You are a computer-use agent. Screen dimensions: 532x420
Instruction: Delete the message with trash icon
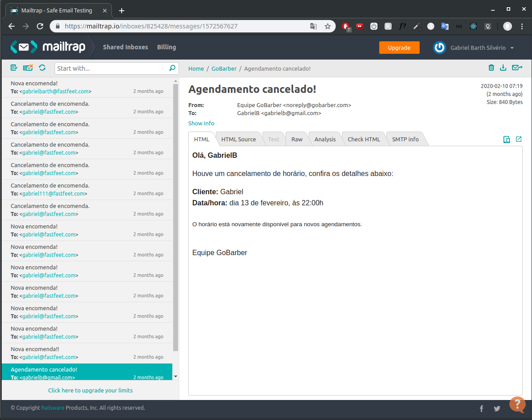click(491, 68)
